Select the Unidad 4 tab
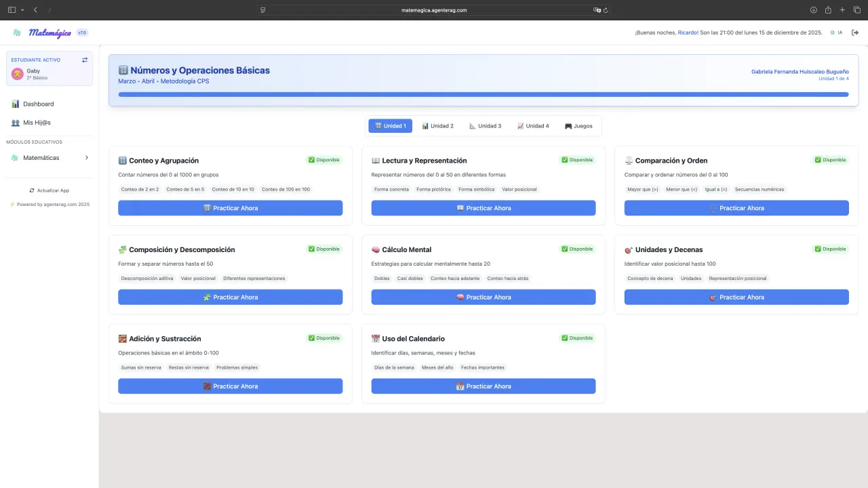 [x=533, y=126]
